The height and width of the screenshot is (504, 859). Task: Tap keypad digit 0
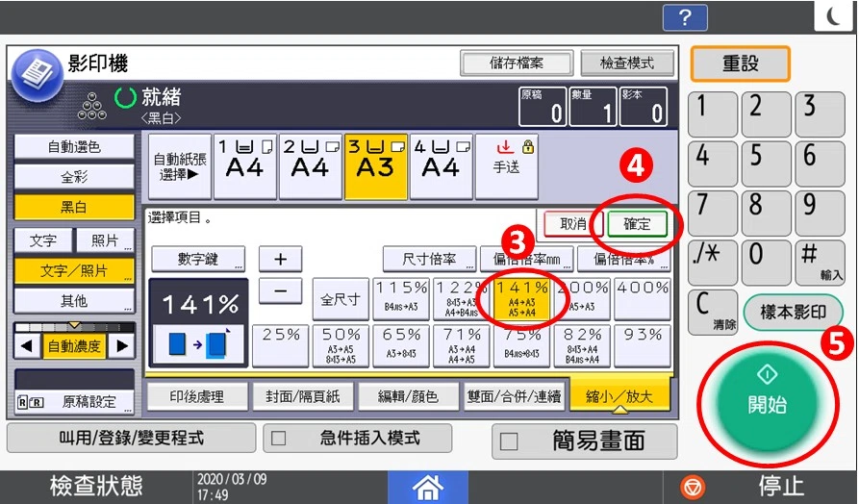pyautogui.click(x=767, y=263)
